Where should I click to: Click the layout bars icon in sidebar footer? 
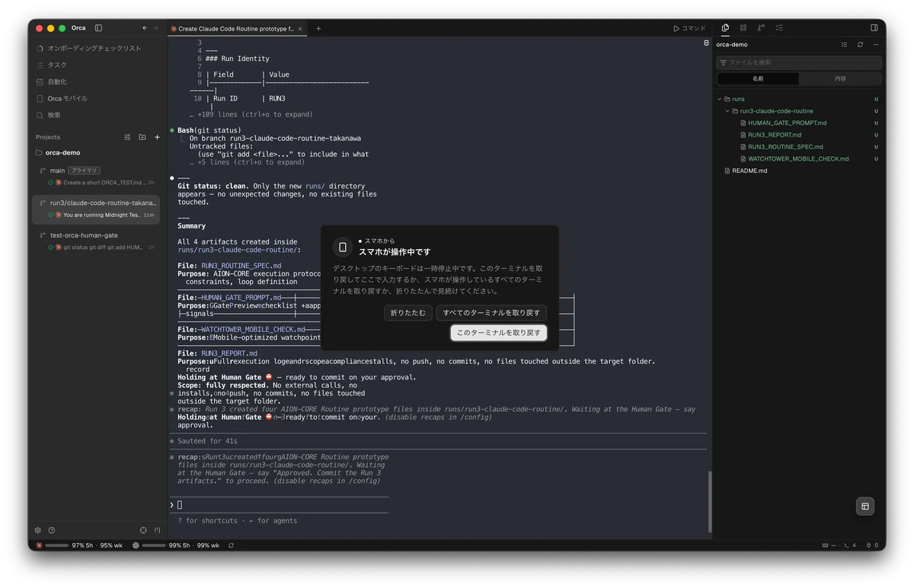click(157, 530)
